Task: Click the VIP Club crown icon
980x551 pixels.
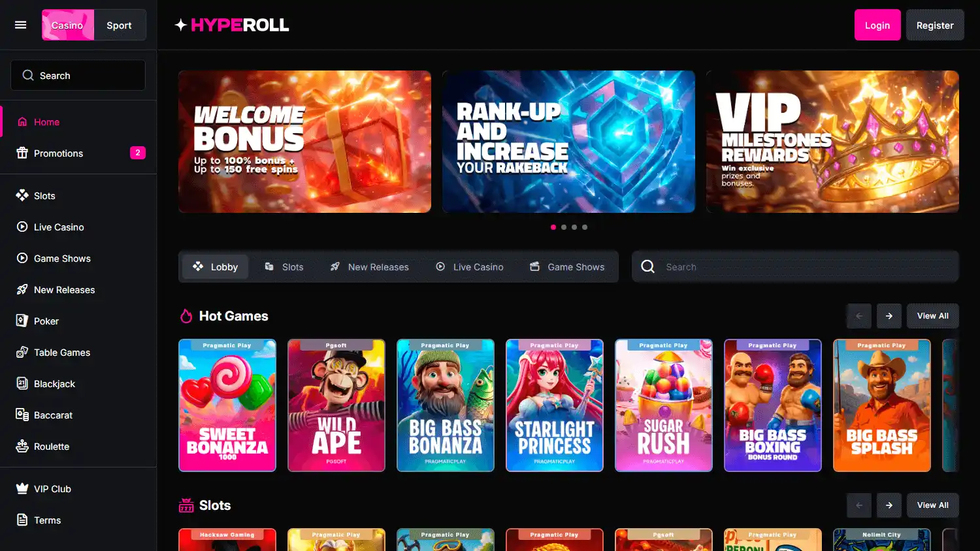Action: [x=22, y=488]
